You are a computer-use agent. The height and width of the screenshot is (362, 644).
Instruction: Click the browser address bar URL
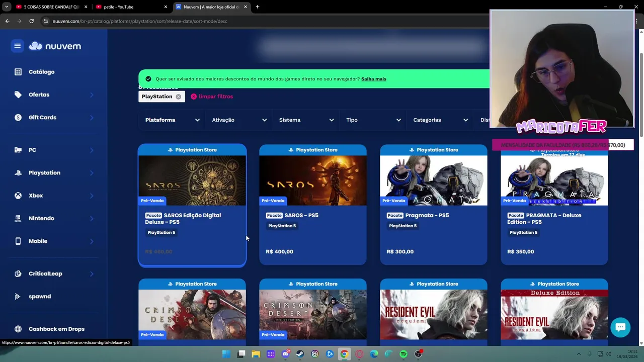(140, 21)
